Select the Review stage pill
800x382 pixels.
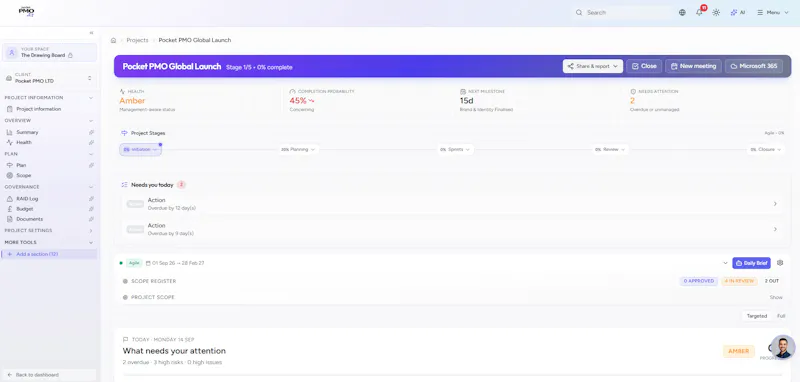pos(610,149)
